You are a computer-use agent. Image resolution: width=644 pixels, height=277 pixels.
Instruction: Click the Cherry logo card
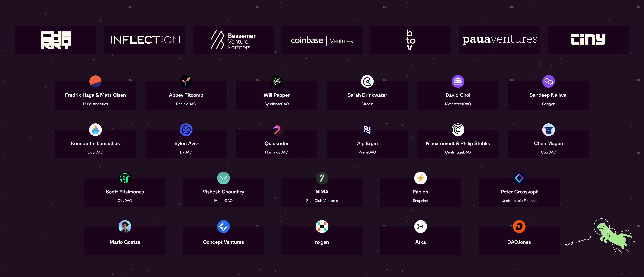coord(56,40)
